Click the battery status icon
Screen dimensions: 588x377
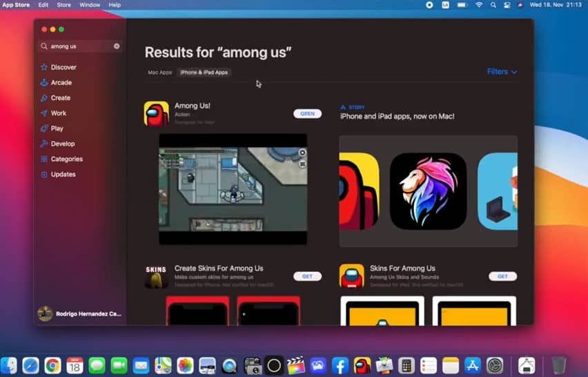(462, 5)
